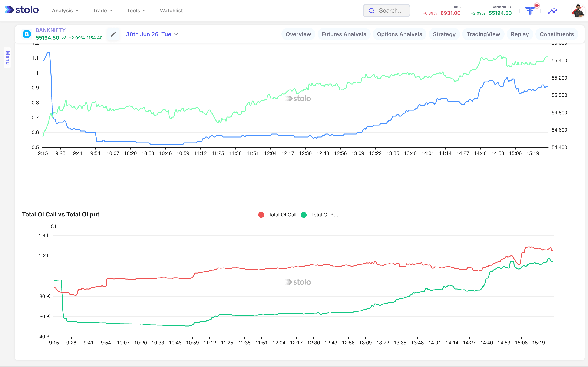Switch to the Overview tab
The image size is (588, 367).
(298, 34)
